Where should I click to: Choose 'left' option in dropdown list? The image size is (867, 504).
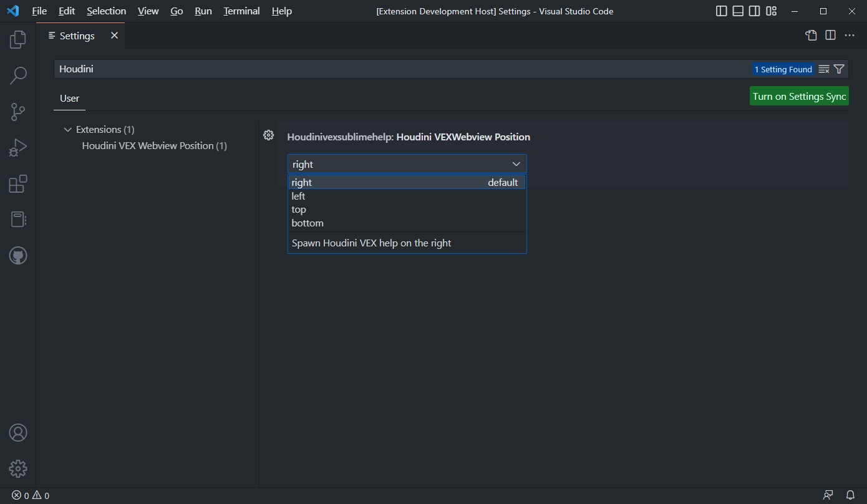tap(407, 196)
